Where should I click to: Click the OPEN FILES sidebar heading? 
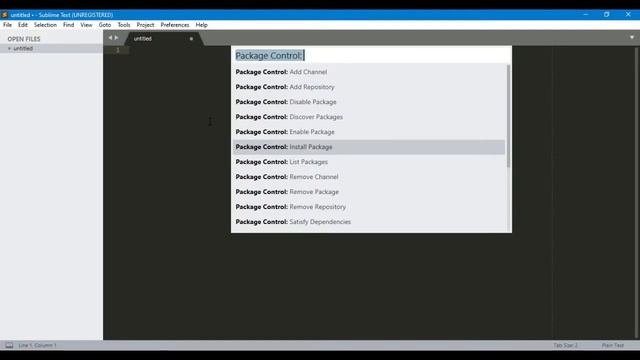pyautogui.click(x=24, y=39)
